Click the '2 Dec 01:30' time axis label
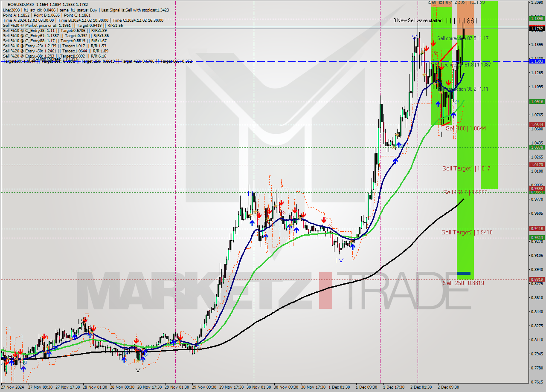This screenshot has height=392, width=546. click(x=421, y=387)
